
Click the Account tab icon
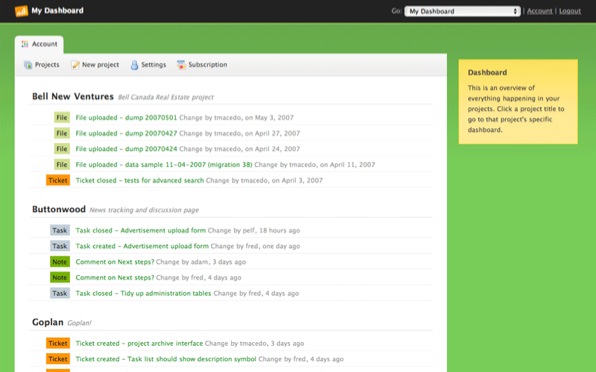25,44
